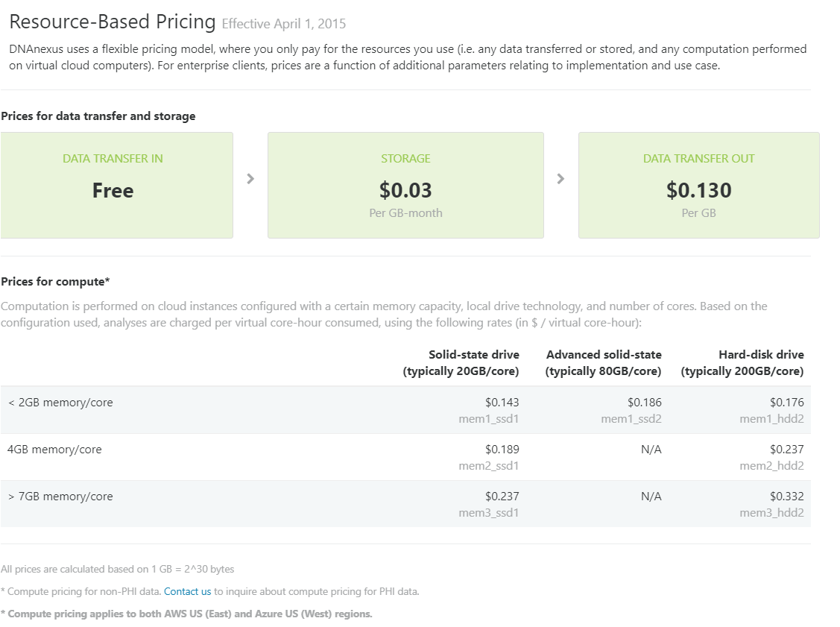
Task: Click the "Resource-Based Pricing" page heading
Action: coord(113,22)
